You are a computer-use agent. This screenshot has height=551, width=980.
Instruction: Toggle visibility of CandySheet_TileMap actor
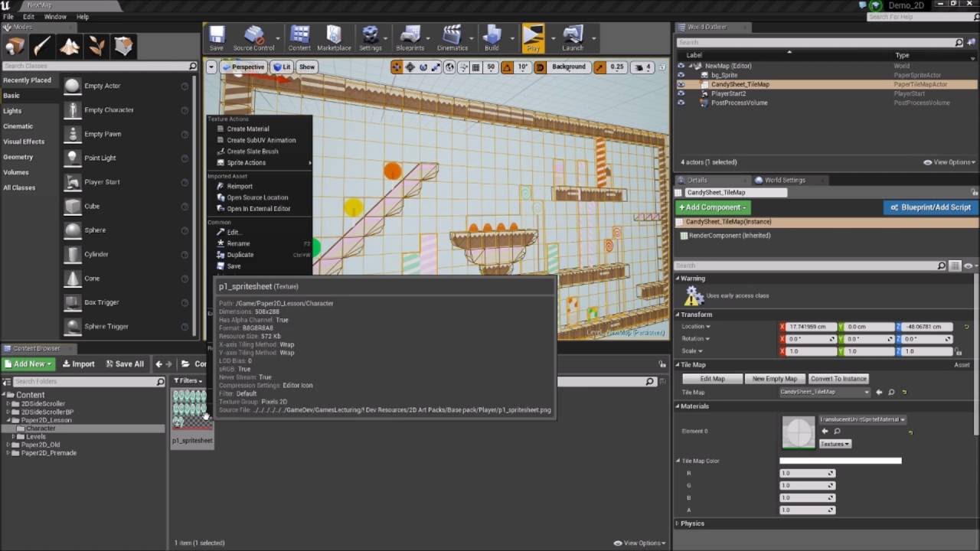[681, 84]
